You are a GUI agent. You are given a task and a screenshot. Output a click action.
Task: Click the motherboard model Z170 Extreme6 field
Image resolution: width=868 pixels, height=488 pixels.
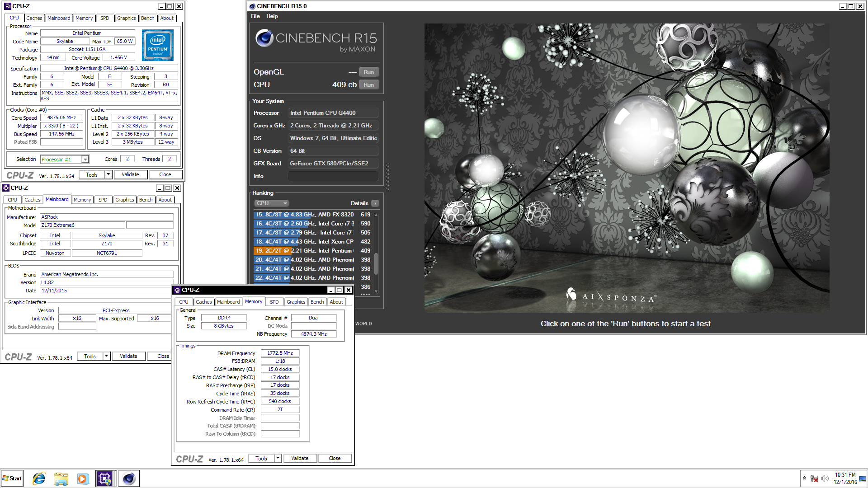point(83,225)
